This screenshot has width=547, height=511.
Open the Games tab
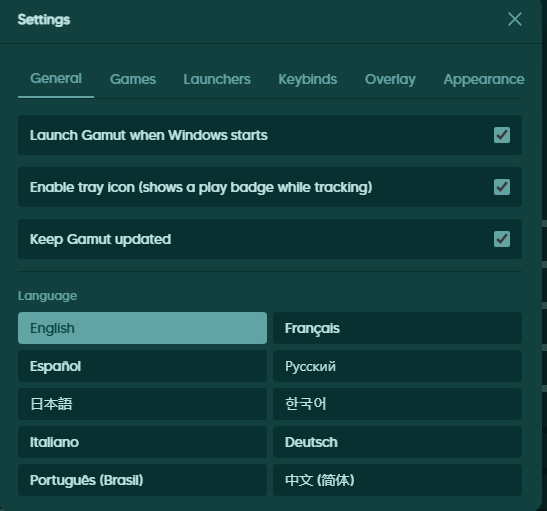click(133, 79)
